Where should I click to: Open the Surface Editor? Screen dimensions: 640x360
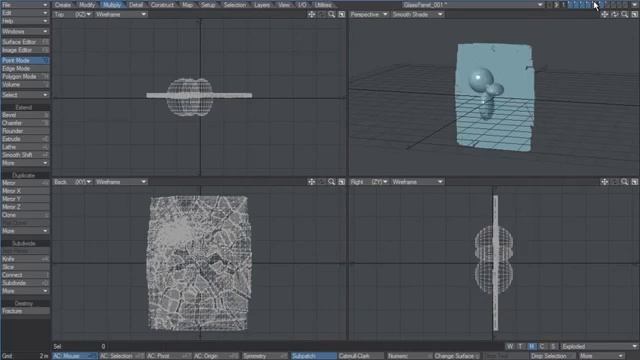pyautogui.click(x=25, y=42)
